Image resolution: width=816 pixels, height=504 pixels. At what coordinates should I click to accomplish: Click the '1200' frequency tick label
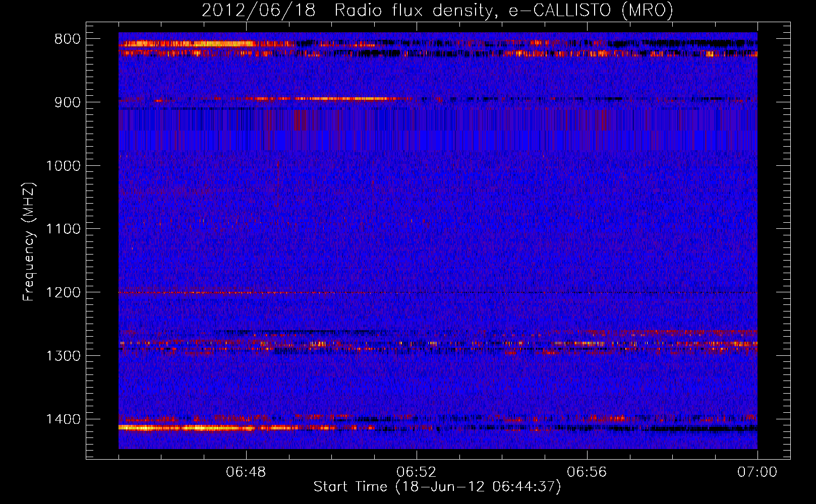[64, 293]
